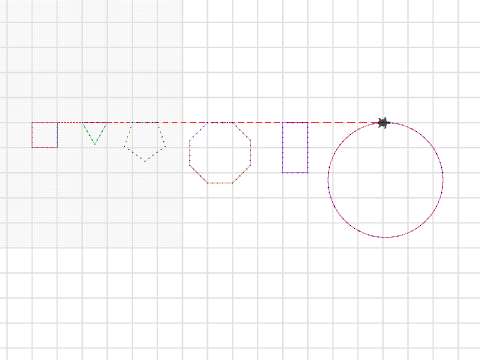Select the yellow dotted pentagon
Screen dimensions: 480x360
tap(145, 142)
